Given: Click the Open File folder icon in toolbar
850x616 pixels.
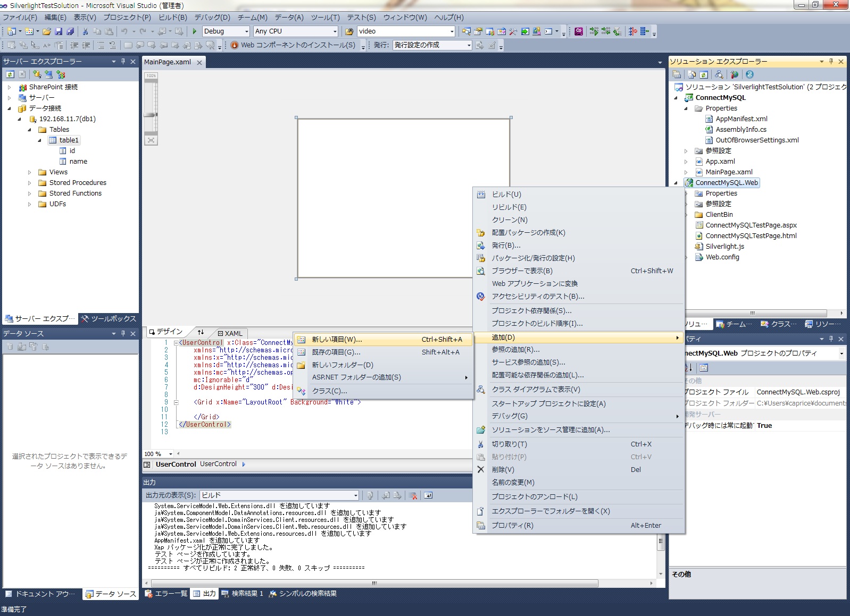Looking at the screenshot, I should pyautogui.click(x=47, y=31).
